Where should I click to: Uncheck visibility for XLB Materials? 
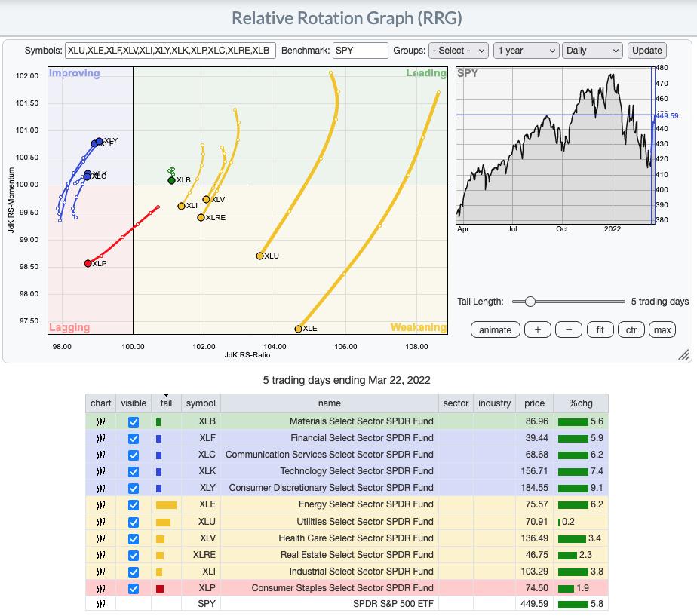(x=134, y=421)
